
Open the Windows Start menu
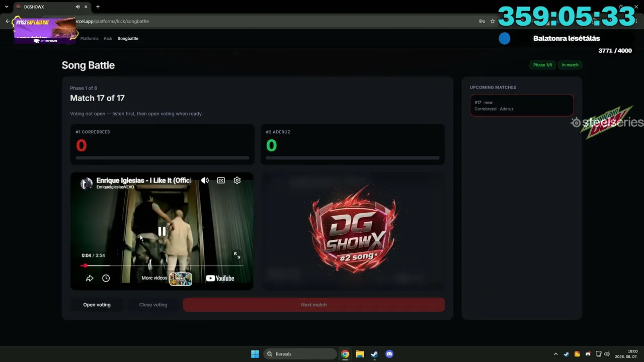255,354
